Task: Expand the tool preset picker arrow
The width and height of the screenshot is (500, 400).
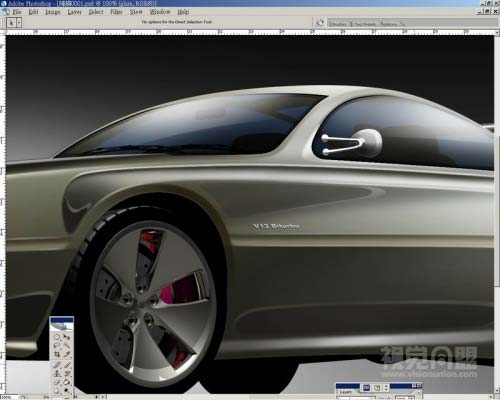Action: [x=19, y=23]
